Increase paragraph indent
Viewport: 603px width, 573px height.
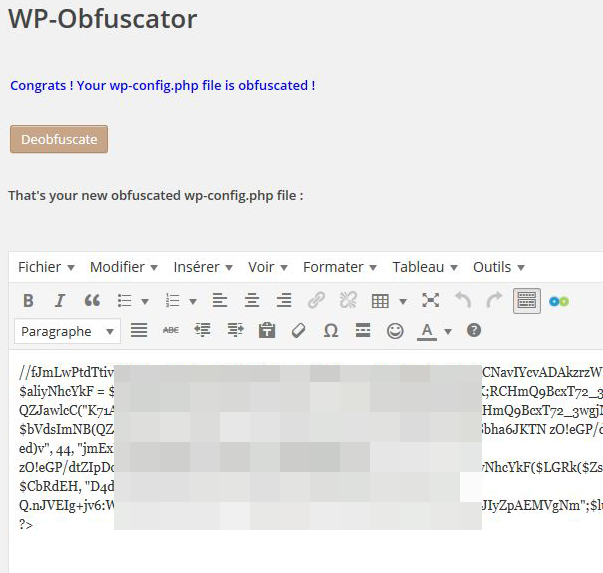[235, 330]
